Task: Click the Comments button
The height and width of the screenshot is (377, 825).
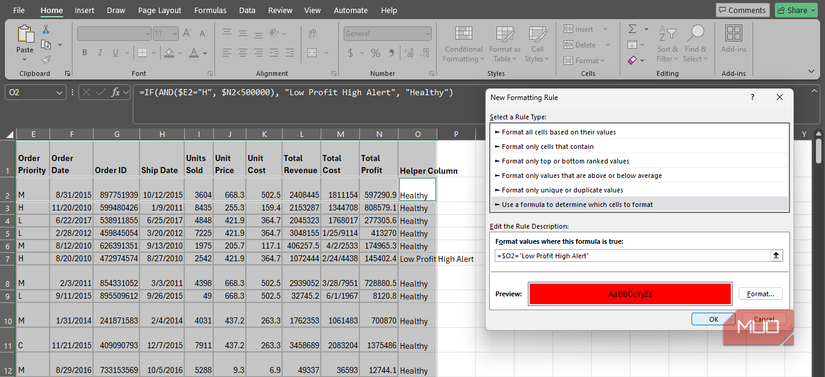Action: (742, 11)
